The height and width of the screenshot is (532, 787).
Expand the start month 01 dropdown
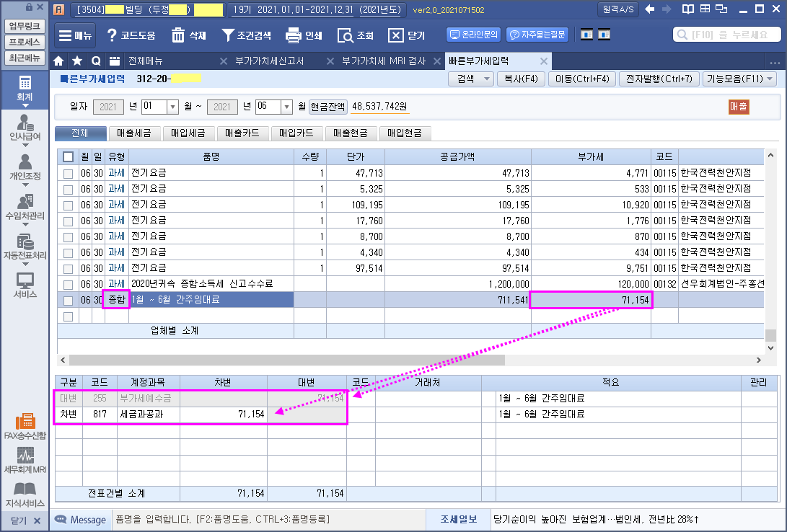pyautogui.click(x=172, y=107)
